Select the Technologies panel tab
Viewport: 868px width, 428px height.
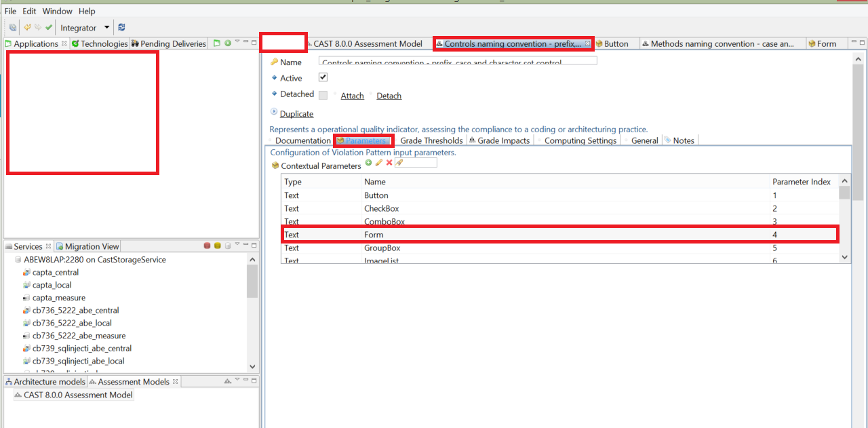pyautogui.click(x=100, y=43)
